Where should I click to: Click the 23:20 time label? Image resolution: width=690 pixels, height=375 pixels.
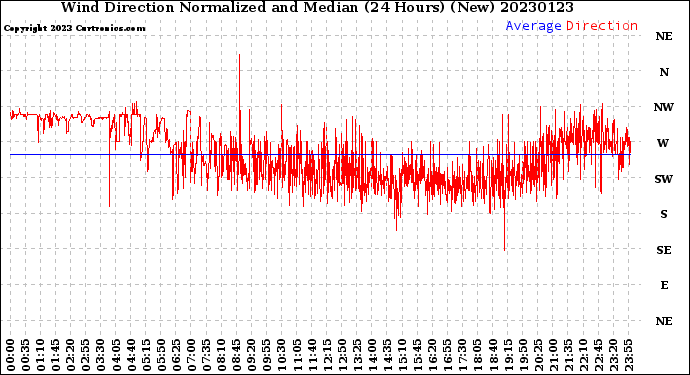point(613,356)
